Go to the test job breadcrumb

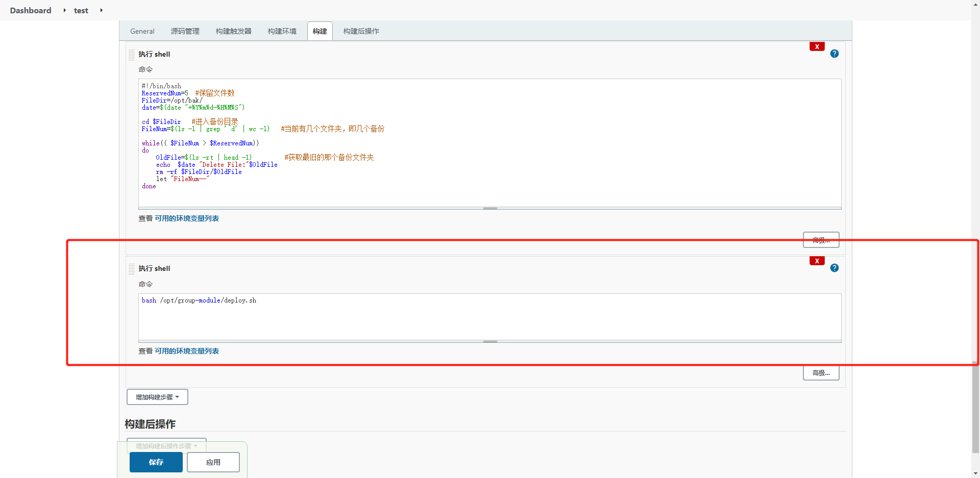(81, 10)
